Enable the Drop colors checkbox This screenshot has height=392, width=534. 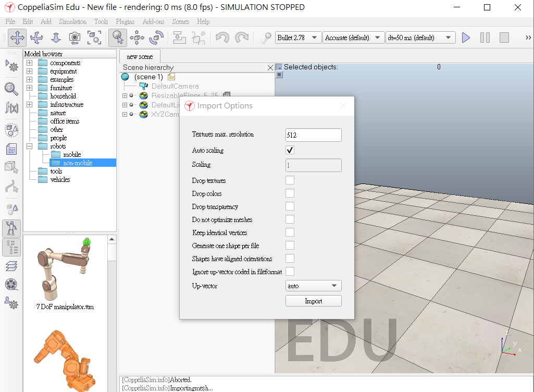(x=290, y=193)
